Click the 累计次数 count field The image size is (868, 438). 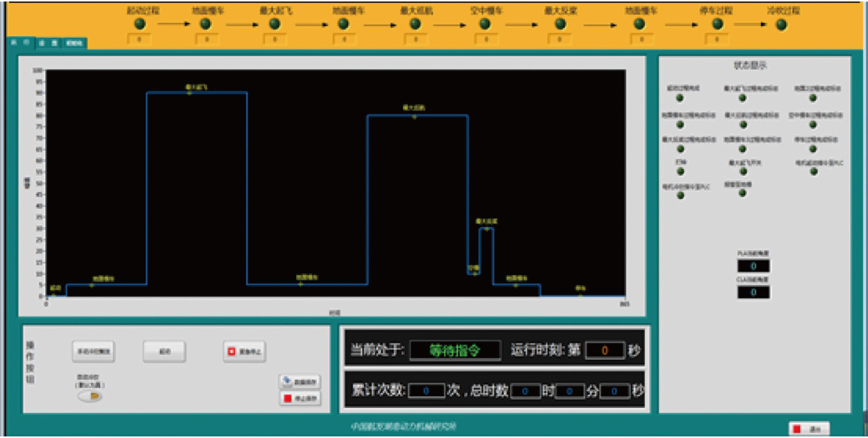426,391
